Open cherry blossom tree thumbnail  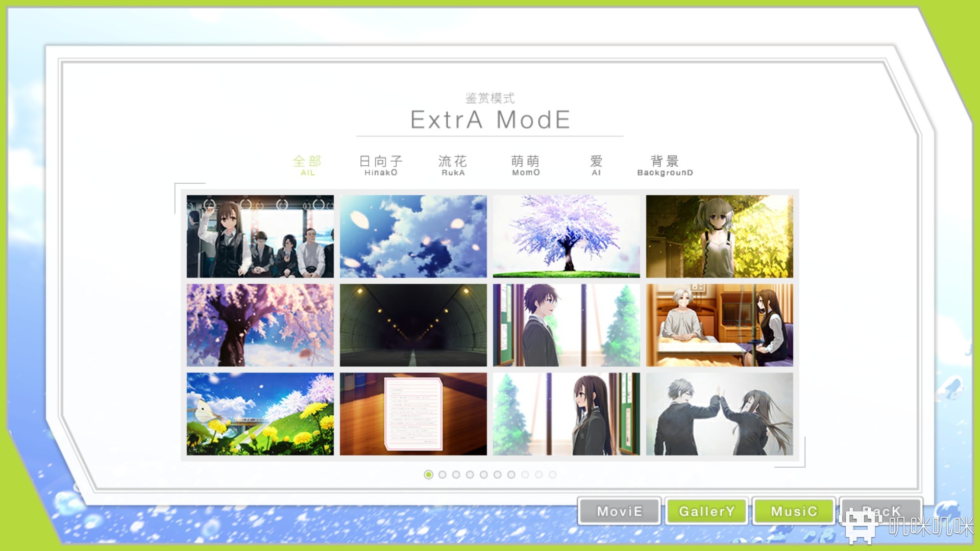[566, 236]
